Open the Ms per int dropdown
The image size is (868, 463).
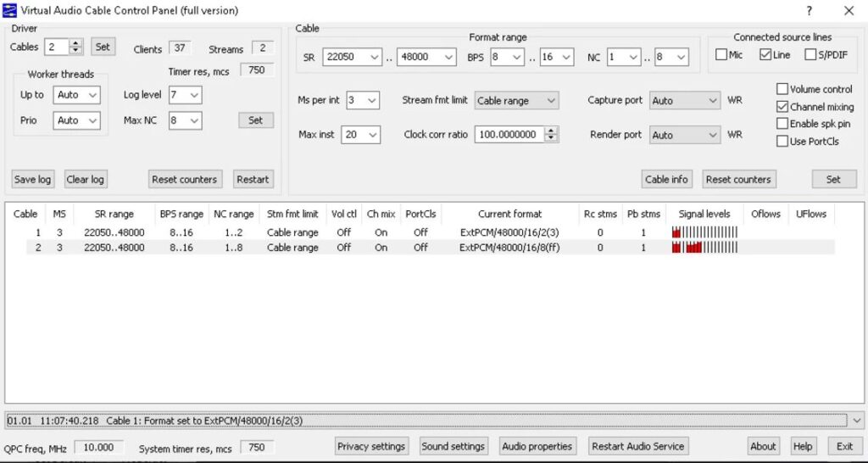click(363, 100)
